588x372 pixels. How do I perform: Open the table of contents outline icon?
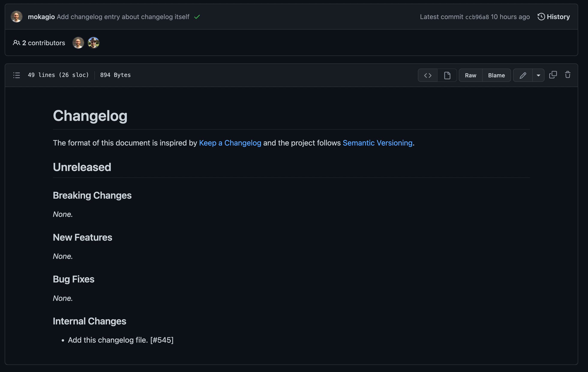[x=16, y=75]
